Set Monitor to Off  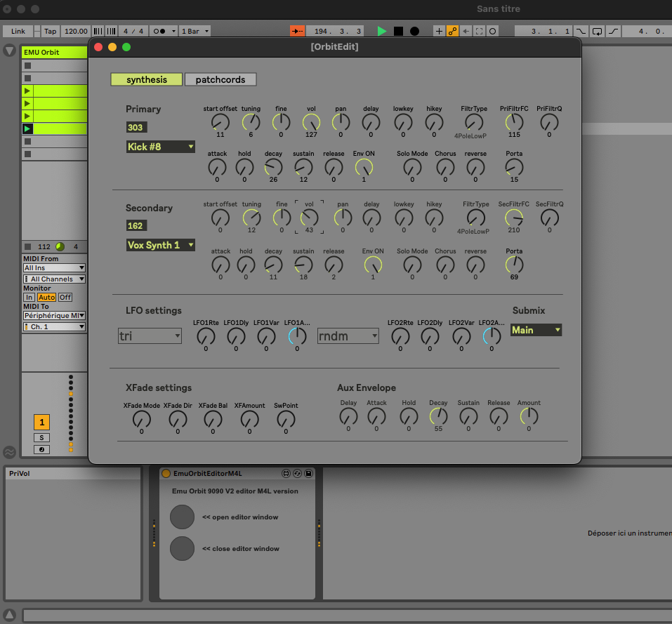(65, 298)
